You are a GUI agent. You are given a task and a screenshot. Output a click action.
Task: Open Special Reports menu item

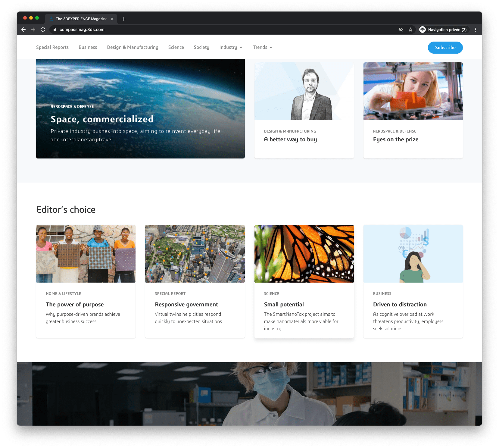tap(52, 47)
